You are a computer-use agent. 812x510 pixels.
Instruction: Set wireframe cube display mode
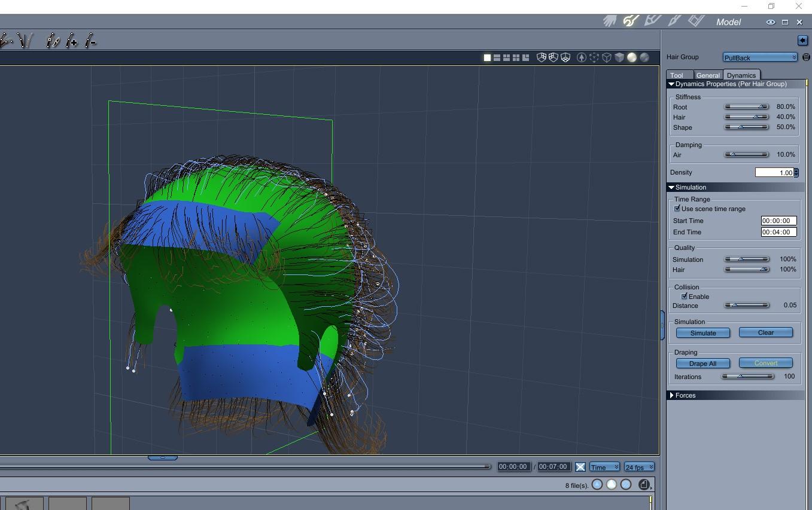(607, 58)
